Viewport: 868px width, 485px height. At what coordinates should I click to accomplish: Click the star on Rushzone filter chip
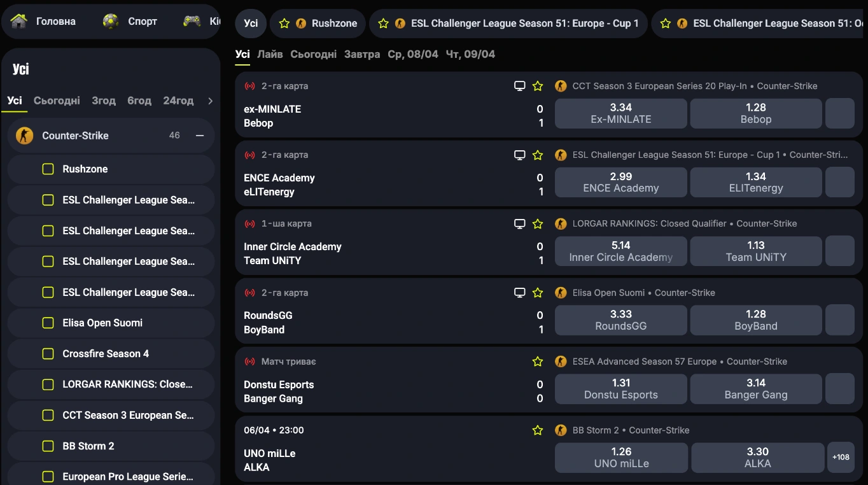pos(284,24)
